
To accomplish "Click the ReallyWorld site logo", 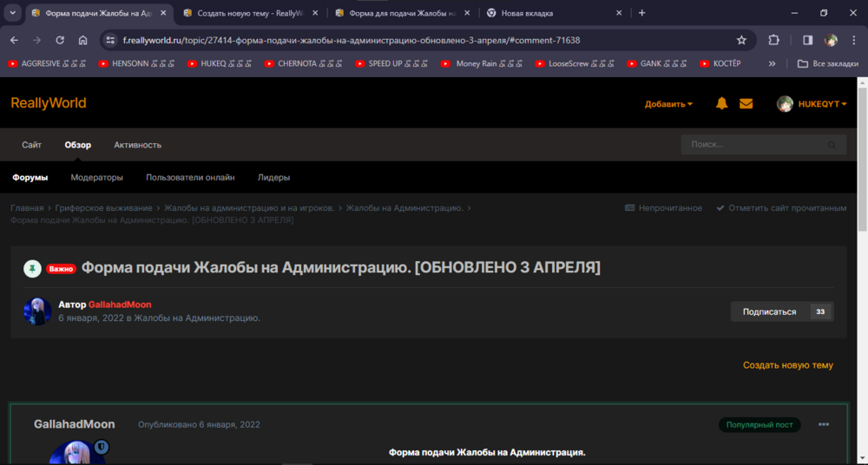I will pyautogui.click(x=49, y=103).
